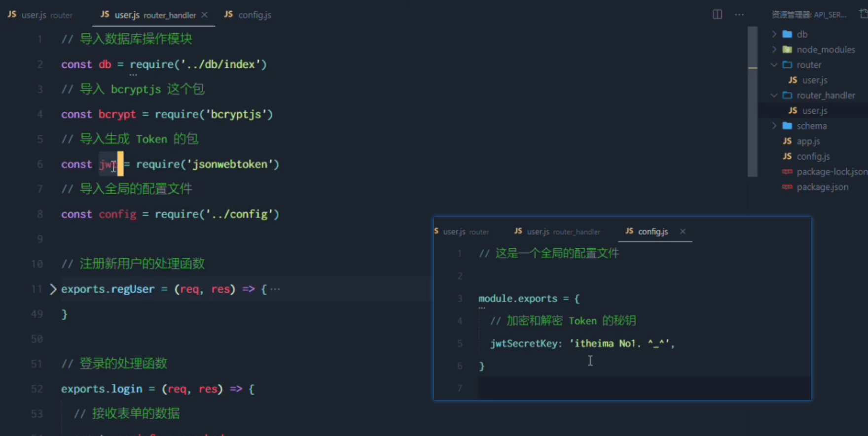This screenshot has width=868, height=436.
Task: Click the 'jsonwebtoken' require string
Action: [x=229, y=164]
